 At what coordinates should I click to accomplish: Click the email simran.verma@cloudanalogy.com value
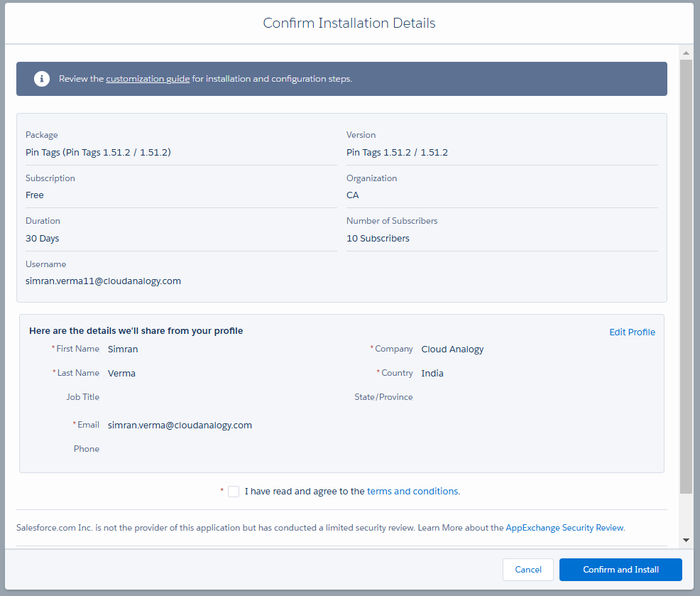point(180,426)
